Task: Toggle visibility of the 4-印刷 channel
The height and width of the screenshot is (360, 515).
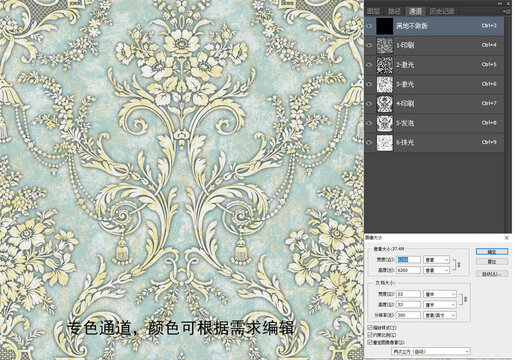Action: pos(369,103)
